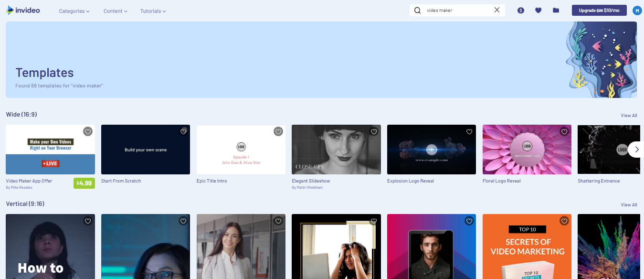Open the Floral Logo Reveal template thumbnail
644x279 pixels.
pyautogui.click(x=527, y=150)
